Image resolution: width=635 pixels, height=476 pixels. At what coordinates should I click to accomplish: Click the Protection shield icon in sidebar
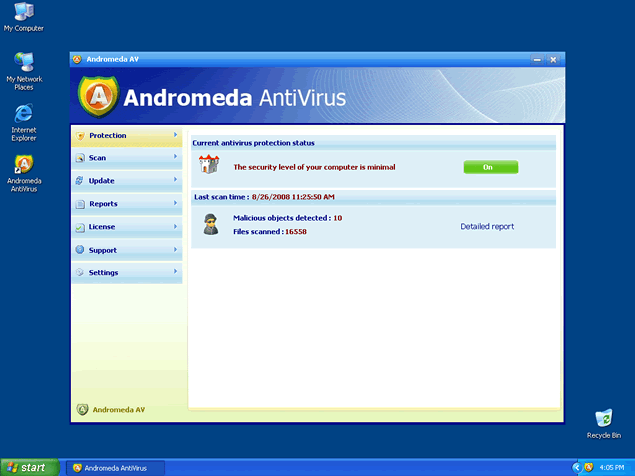(80, 135)
